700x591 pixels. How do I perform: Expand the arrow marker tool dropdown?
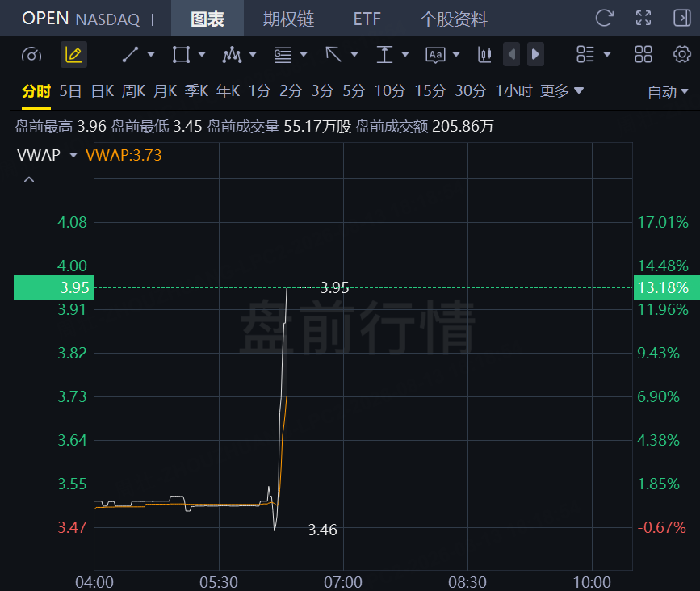pyautogui.click(x=354, y=54)
